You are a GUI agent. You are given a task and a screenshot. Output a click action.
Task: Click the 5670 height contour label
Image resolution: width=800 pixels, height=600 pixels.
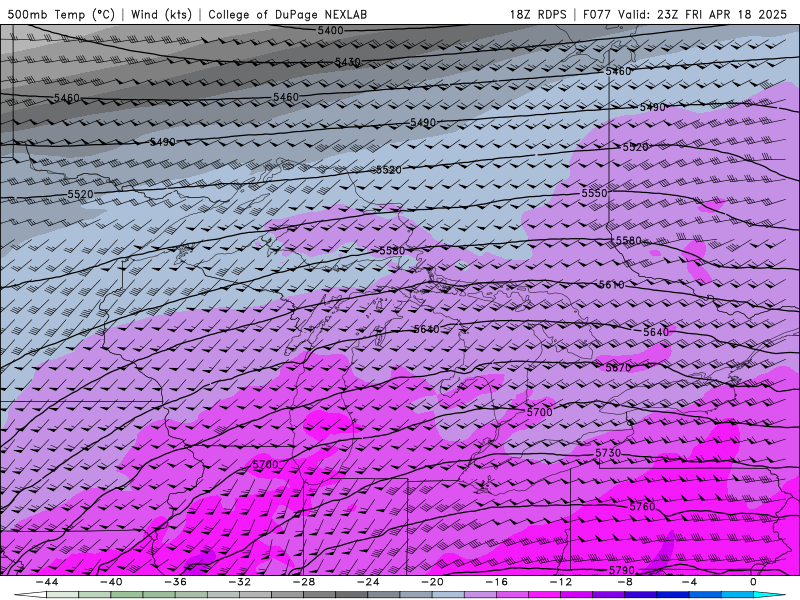click(x=618, y=367)
